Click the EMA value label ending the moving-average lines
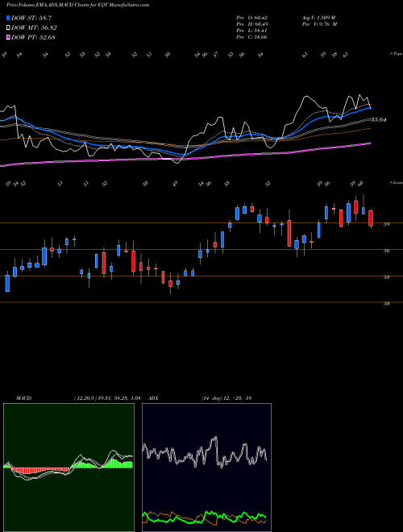The image size is (403, 532). tap(379, 120)
